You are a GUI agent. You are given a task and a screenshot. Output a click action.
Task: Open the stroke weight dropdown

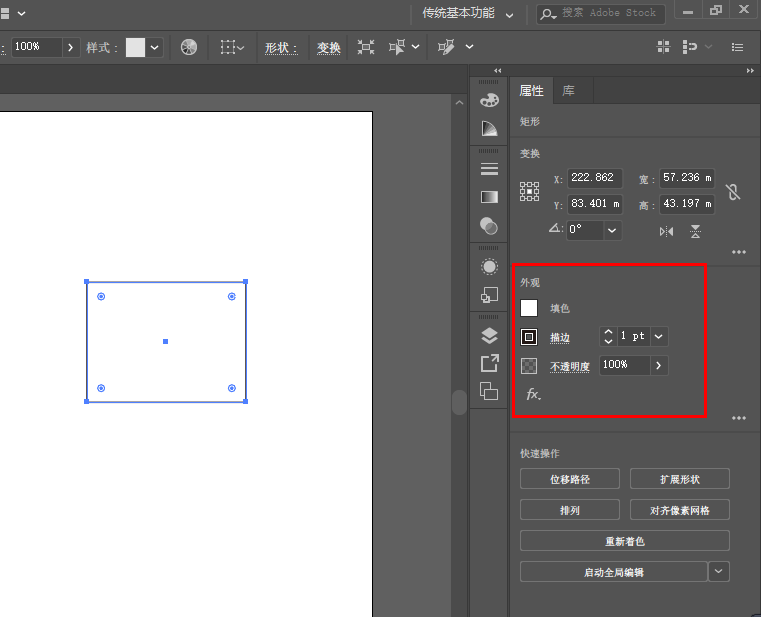click(x=659, y=336)
